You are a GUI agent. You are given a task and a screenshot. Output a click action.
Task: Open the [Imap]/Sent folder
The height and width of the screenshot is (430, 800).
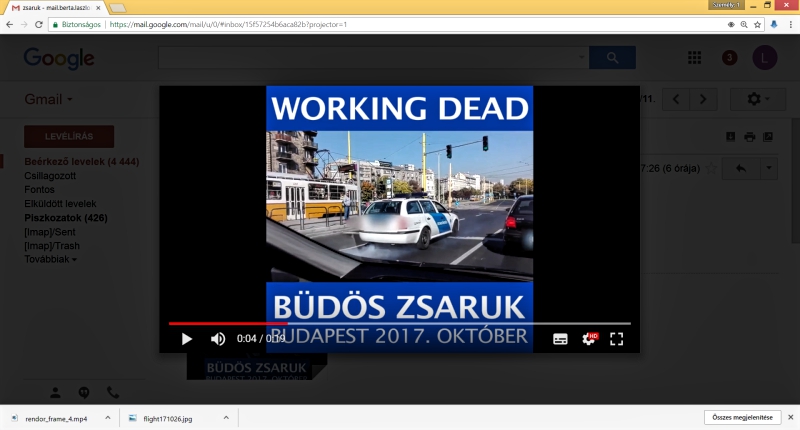49,232
